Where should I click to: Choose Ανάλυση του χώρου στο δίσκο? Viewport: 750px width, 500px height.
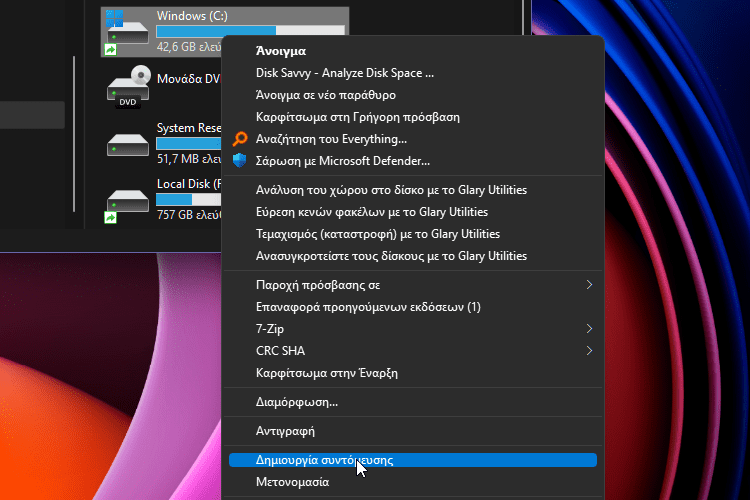413,190
